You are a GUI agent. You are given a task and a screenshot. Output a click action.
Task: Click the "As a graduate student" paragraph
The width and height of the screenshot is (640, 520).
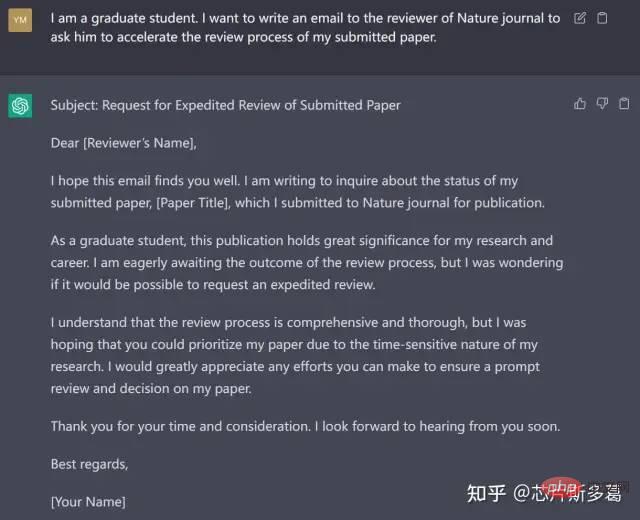coord(307,262)
